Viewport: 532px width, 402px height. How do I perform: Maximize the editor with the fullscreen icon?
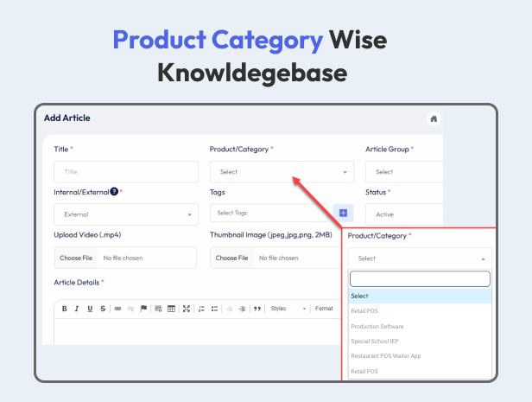(x=187, y=309)
